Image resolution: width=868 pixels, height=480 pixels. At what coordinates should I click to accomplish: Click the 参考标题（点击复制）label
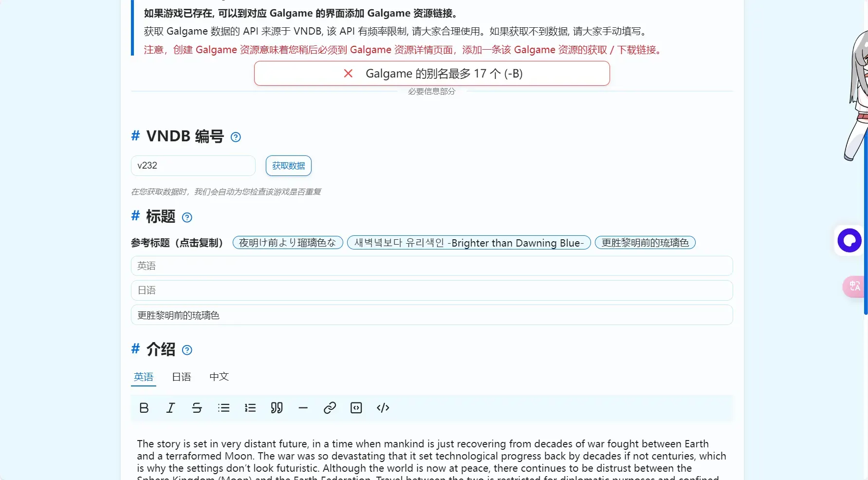click(x=177, y=243)
